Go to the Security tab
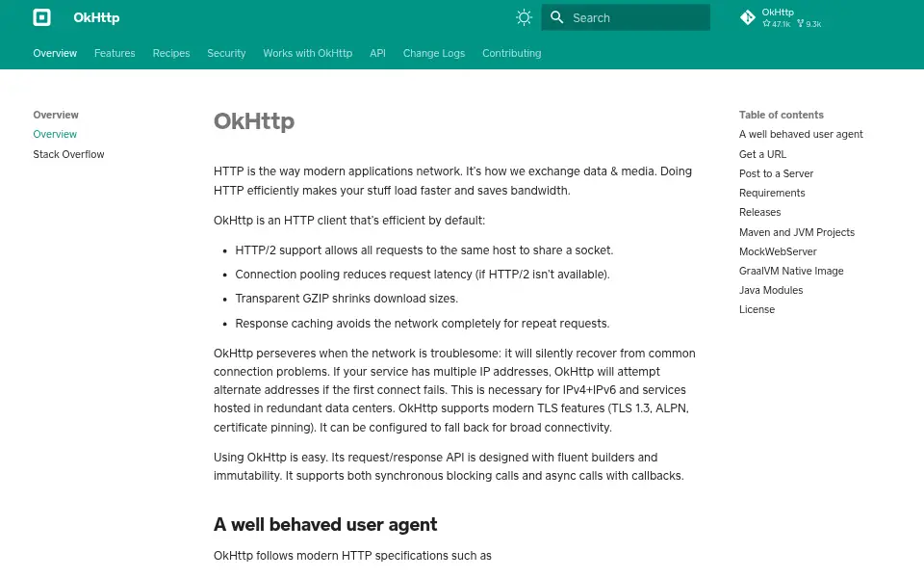 [226, 53]
